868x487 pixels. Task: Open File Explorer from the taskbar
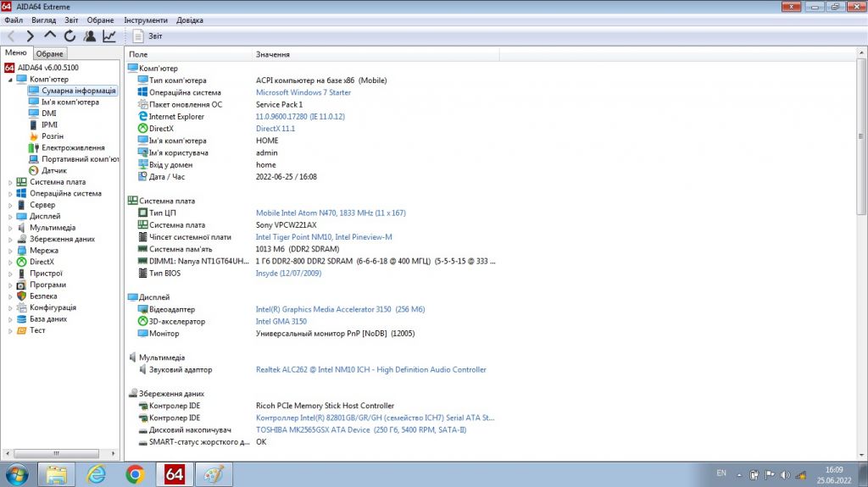[x=56, y=475]
